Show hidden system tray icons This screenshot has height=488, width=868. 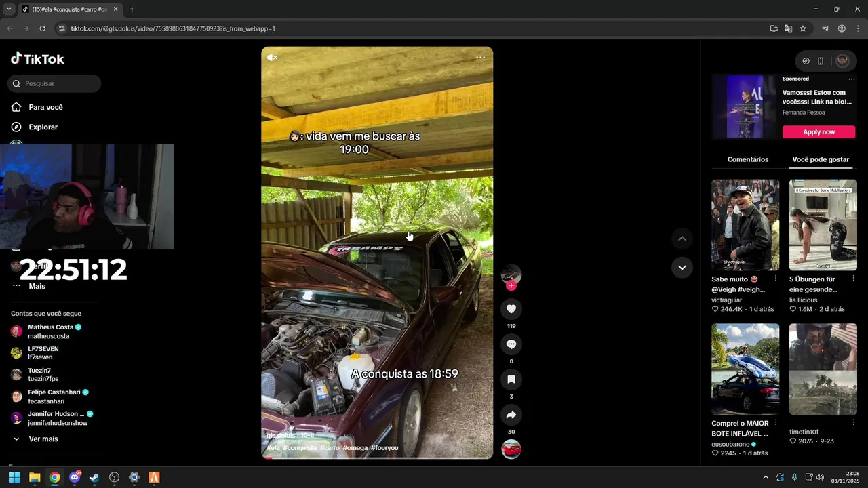click(766, 477)
